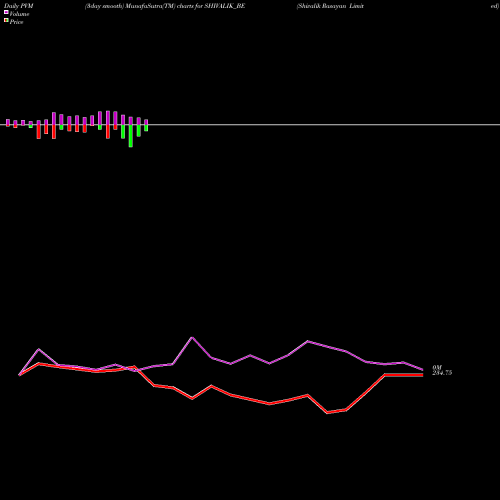Click the 'Price' legend label

pyautogui.click(x=16, y=22)
